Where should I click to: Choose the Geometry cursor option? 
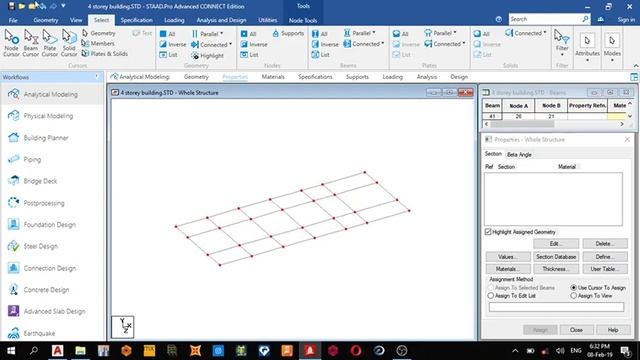[98, 33]
